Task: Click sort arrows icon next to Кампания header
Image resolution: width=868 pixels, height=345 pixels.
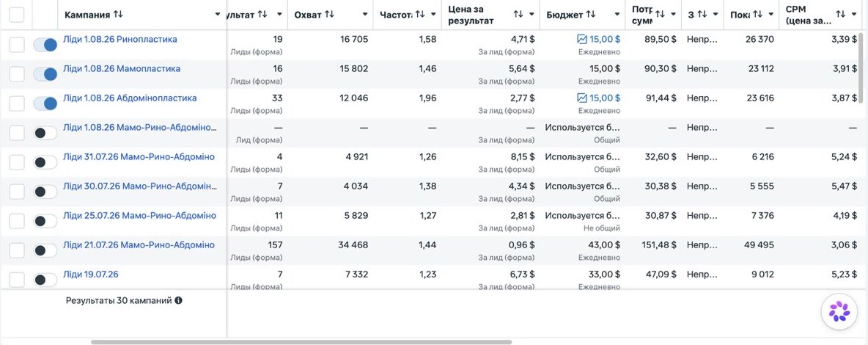Action: pyautogui.click(x=118, y=15)
